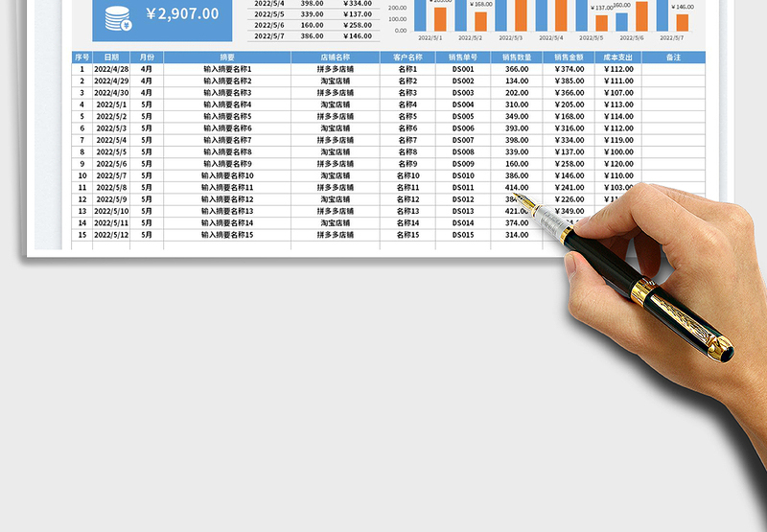Viewport: 767px width, 532px height.
Task: Click the ¥107.00 cost cell
Action: (619, 93)
